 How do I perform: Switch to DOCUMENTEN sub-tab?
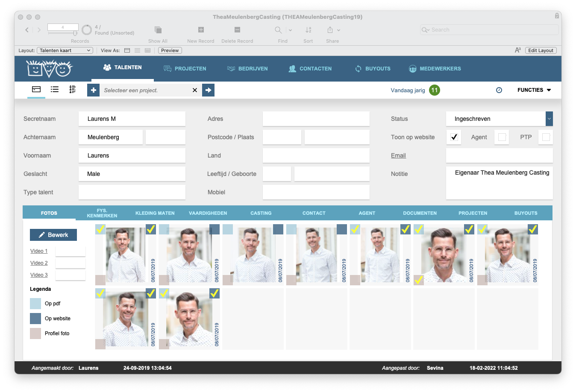click(420, 213)
